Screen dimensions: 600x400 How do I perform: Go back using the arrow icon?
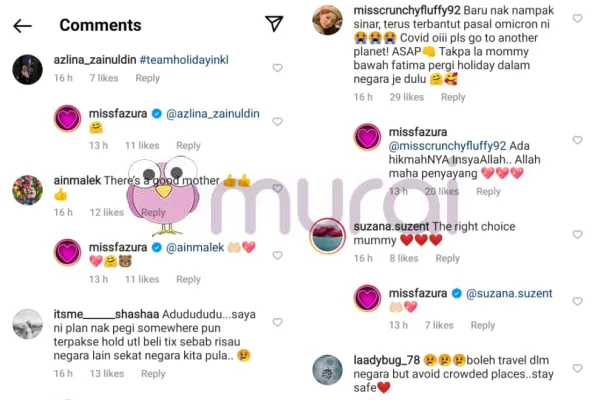click(x=22, y=26)
